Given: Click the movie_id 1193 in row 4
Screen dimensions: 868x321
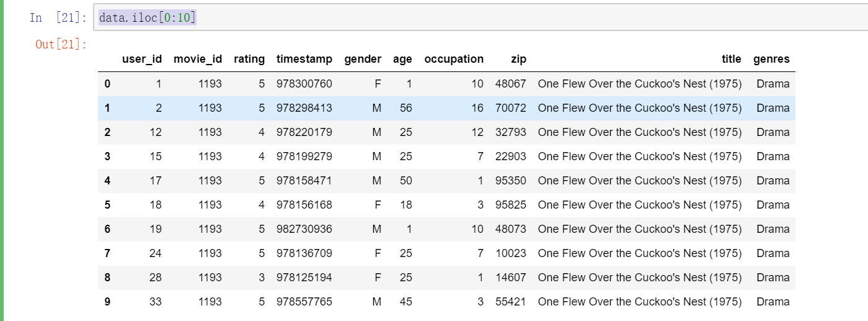Looking at the screenshot, I should [x=210, y=181].
